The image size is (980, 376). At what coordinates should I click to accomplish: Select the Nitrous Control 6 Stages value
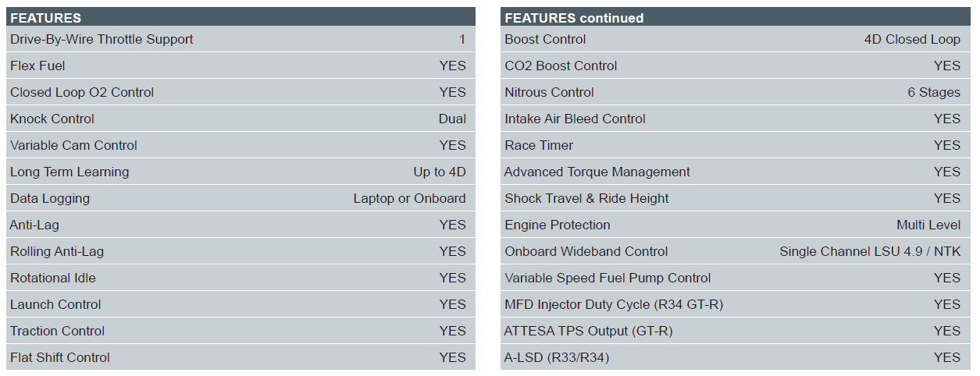pyautogui.click(x=934, y=92)
